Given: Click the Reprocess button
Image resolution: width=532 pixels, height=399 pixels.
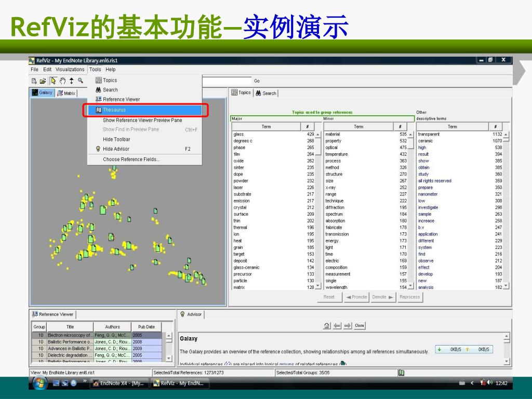Looking at the screenshot, I should pyautogui.click(x=409, y=297).
